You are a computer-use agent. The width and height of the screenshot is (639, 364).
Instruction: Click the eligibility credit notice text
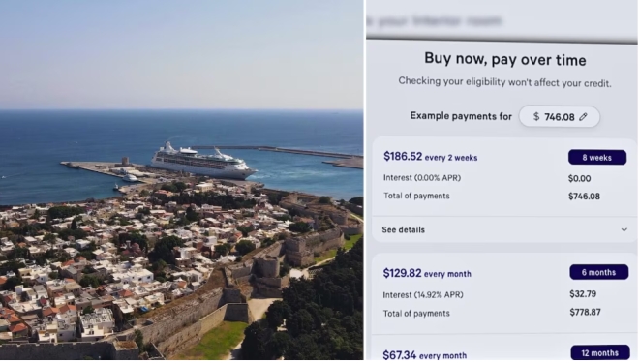pos(504,82)
